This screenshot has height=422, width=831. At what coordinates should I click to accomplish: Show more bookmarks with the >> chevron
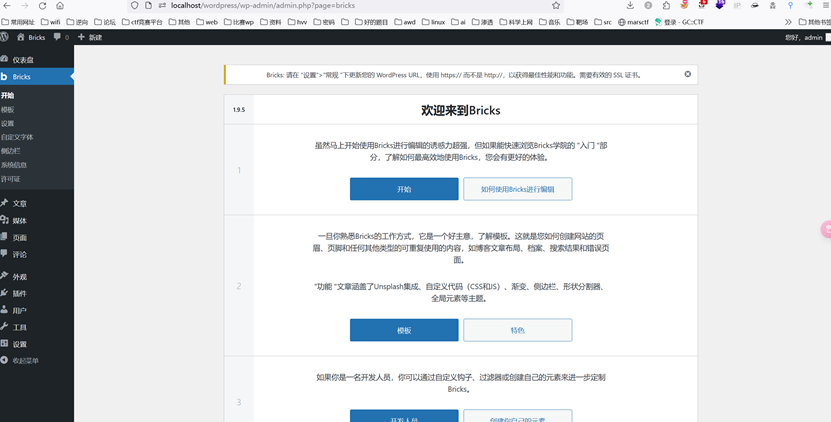pos(788,22)
